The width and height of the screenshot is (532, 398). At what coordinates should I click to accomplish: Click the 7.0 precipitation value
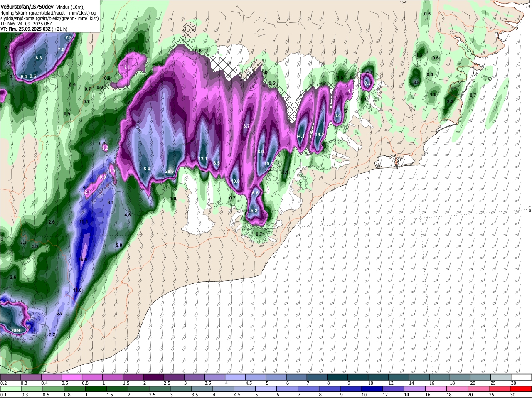61,49
